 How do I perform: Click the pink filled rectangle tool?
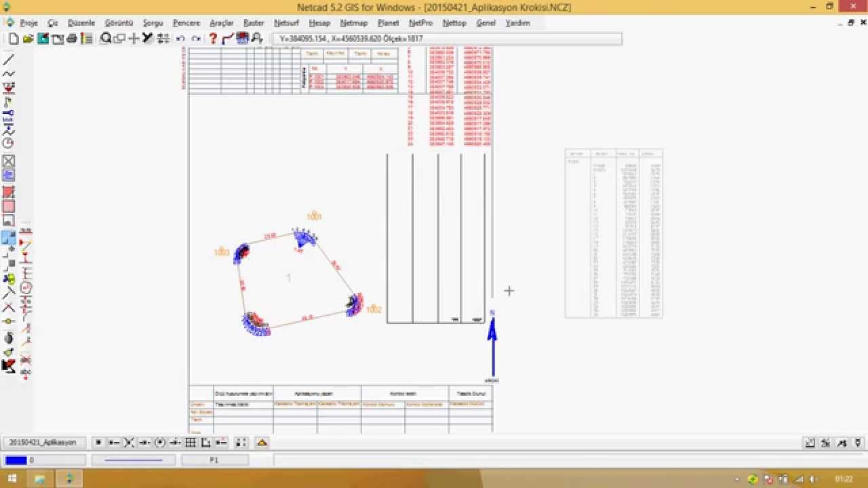click(8, 207)
